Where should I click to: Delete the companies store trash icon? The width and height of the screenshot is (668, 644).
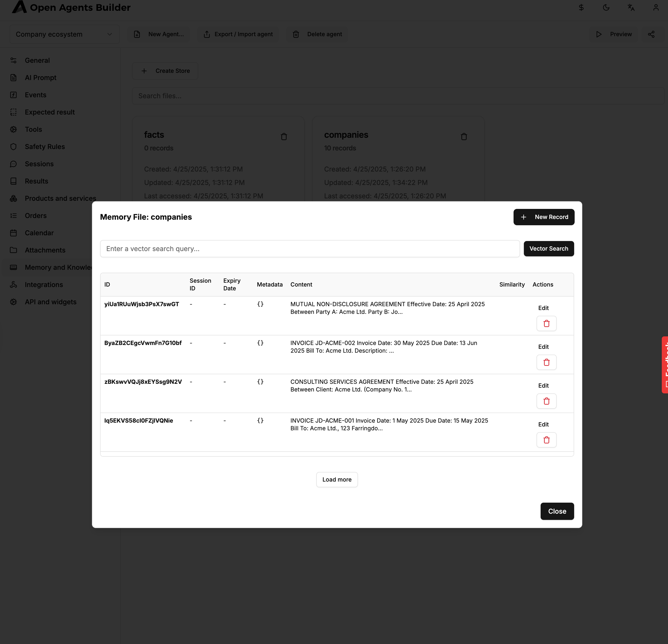coord(464,137)
